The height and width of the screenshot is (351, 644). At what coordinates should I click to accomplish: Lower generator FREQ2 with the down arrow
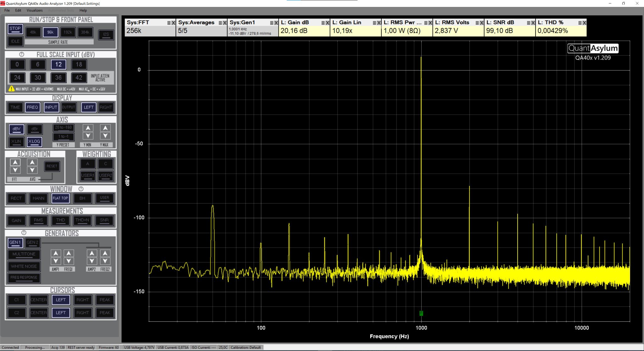[105, 261]
